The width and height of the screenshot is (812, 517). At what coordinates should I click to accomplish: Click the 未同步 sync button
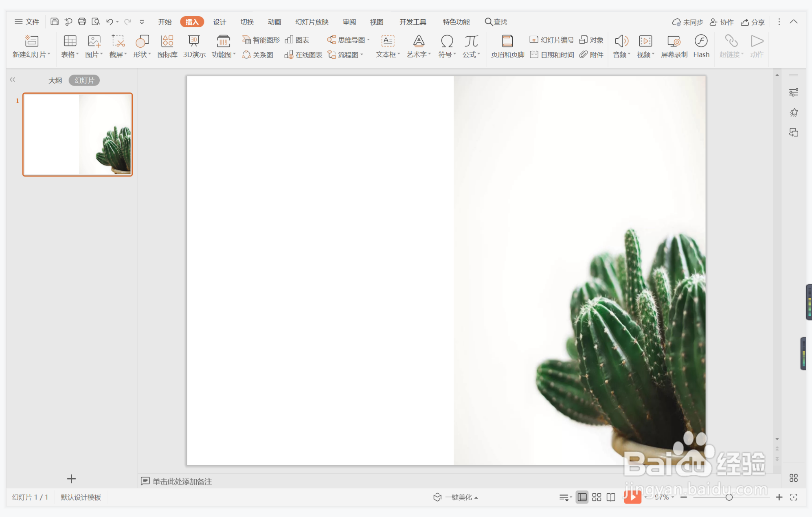pyautogui.click(x=687, y=22)
